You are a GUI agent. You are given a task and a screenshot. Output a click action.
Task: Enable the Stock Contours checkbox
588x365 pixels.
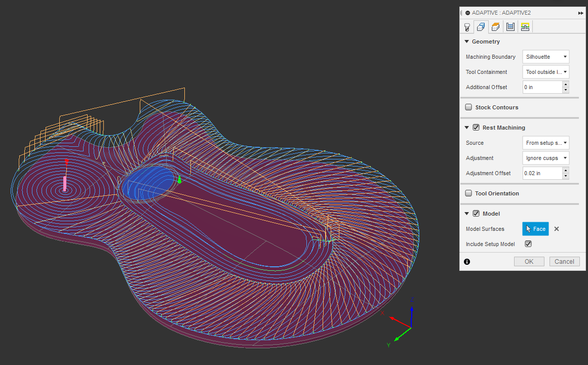pyautogui.click(x=468, y=107)
